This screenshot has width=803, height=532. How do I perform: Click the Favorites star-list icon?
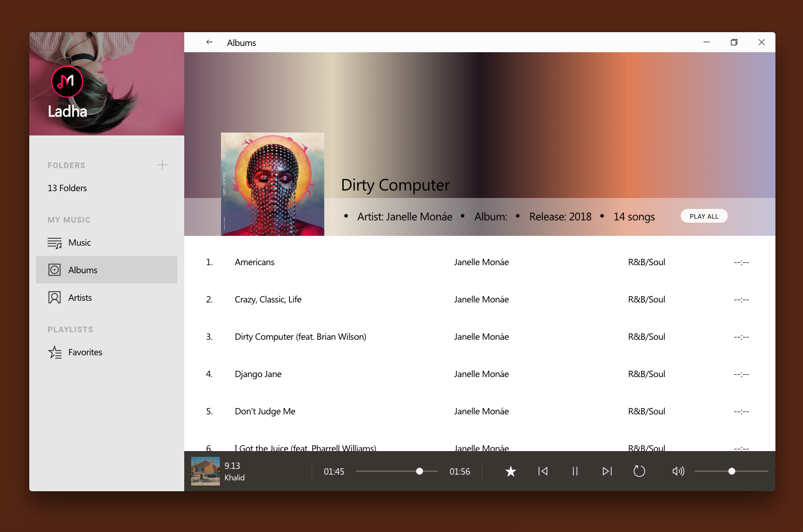[55, 352]
